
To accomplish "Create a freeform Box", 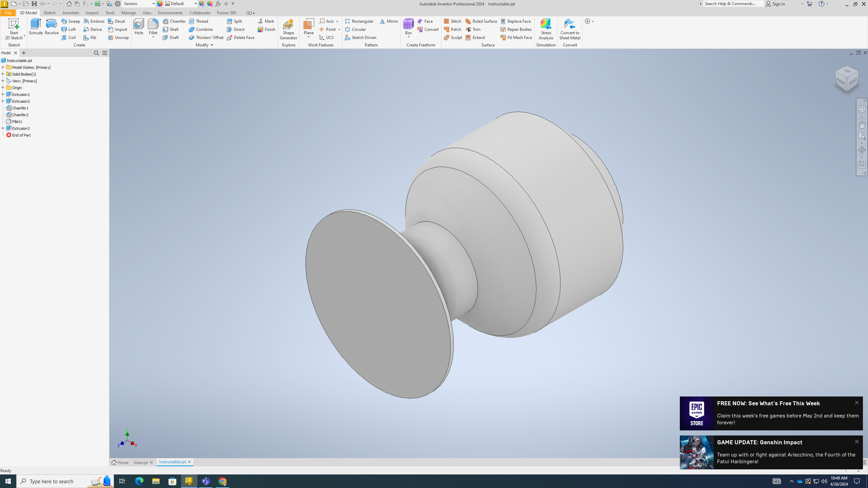I will (408, 27).
